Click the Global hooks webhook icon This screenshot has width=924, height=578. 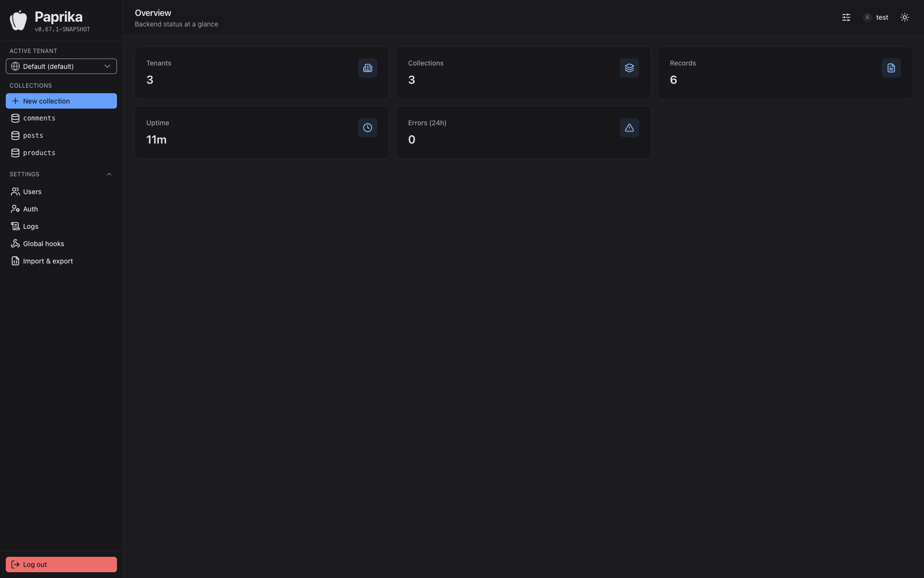(x=15, y=244)
